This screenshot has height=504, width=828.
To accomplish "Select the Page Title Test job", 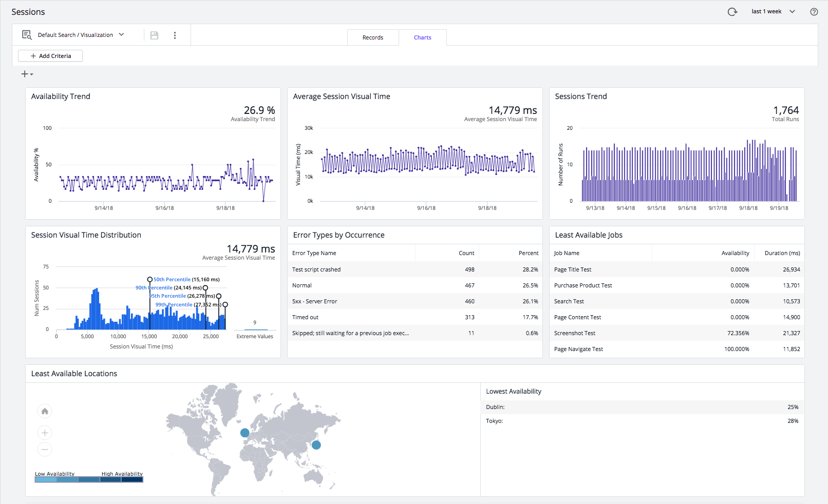I will coord(677,269).
